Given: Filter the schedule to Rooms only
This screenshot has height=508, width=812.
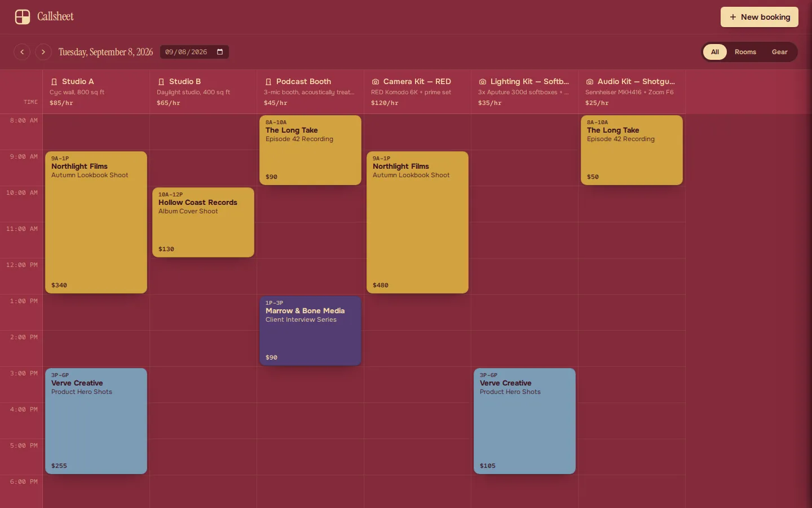Looking at the screenshot, I should point(745,52).
